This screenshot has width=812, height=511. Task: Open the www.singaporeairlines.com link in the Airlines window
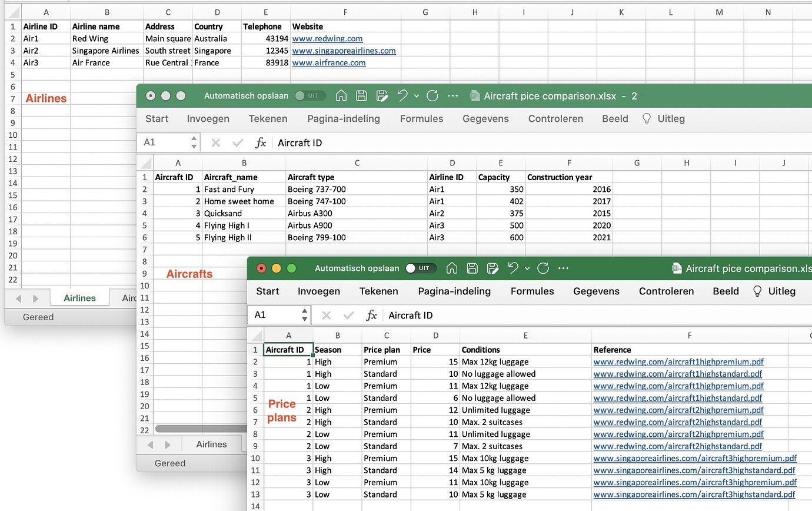pos(344,51)
